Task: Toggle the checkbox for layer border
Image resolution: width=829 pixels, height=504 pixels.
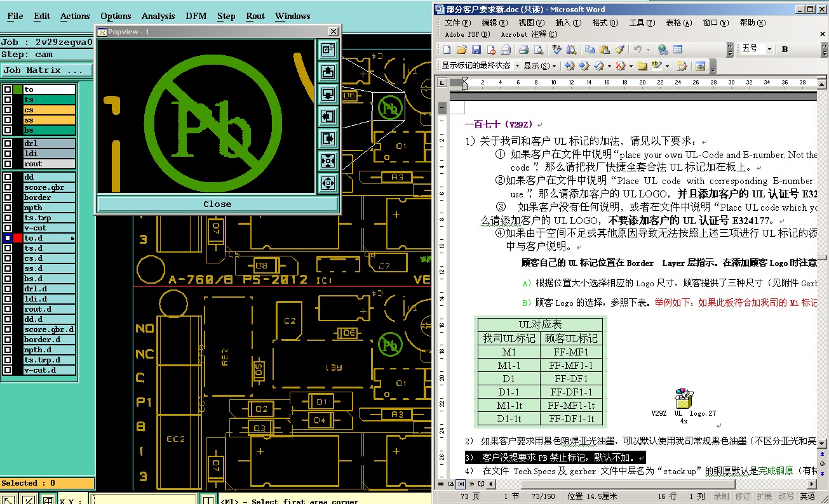Action: pyautogui.click(x=8, y=197)
